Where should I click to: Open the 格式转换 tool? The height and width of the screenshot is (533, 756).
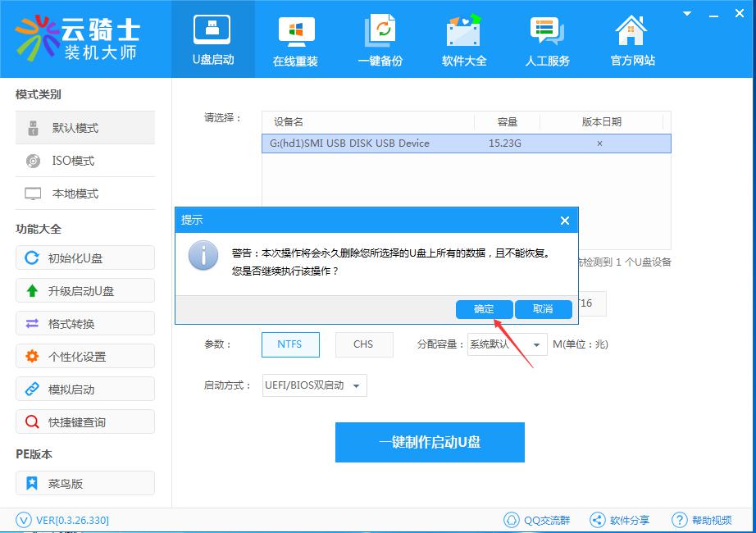[84, 323]
